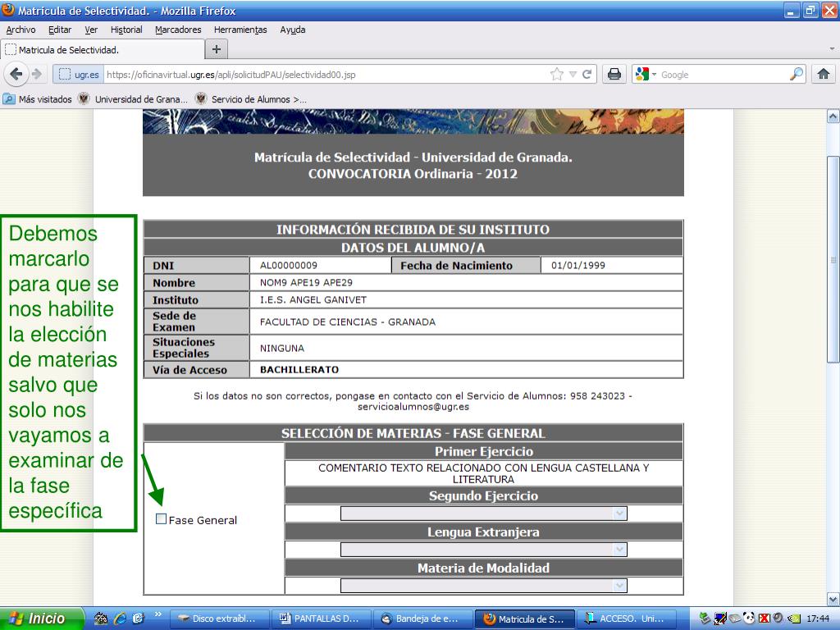The width and height of the screenshot is (840, 630).
Task: Open the Ver menu
Action: (x=91, y=30)
